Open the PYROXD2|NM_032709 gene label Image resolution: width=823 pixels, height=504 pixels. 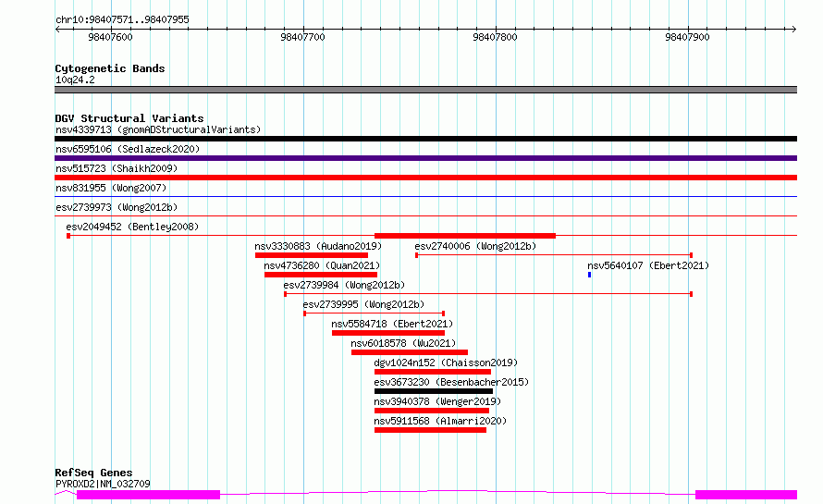[x=103, y=484]
